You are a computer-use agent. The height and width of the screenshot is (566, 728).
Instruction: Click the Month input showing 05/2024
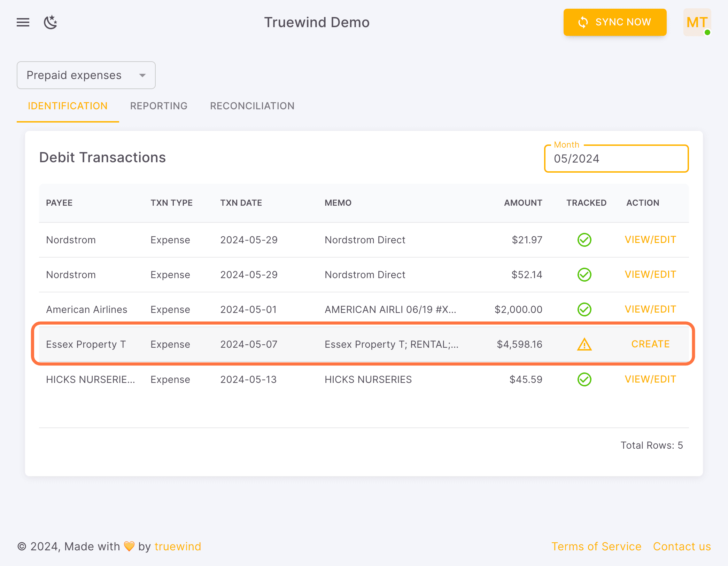coord(616,159)
